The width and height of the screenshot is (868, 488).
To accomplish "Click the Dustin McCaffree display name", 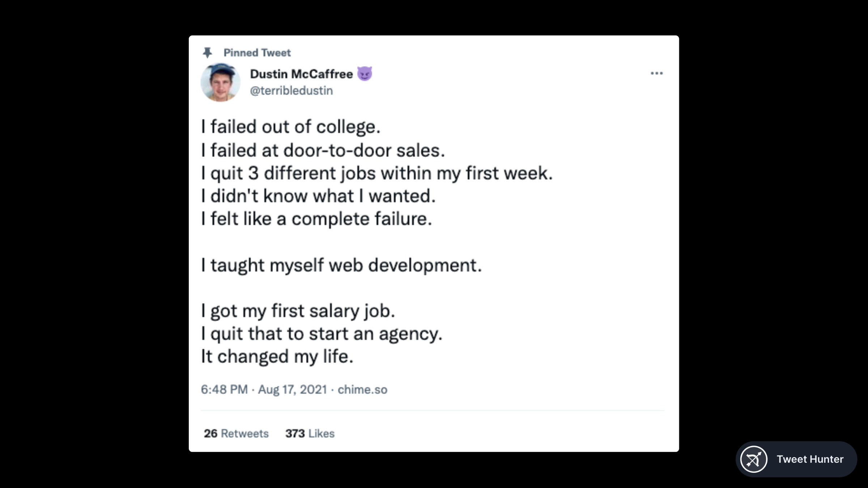I will [301, 74].
